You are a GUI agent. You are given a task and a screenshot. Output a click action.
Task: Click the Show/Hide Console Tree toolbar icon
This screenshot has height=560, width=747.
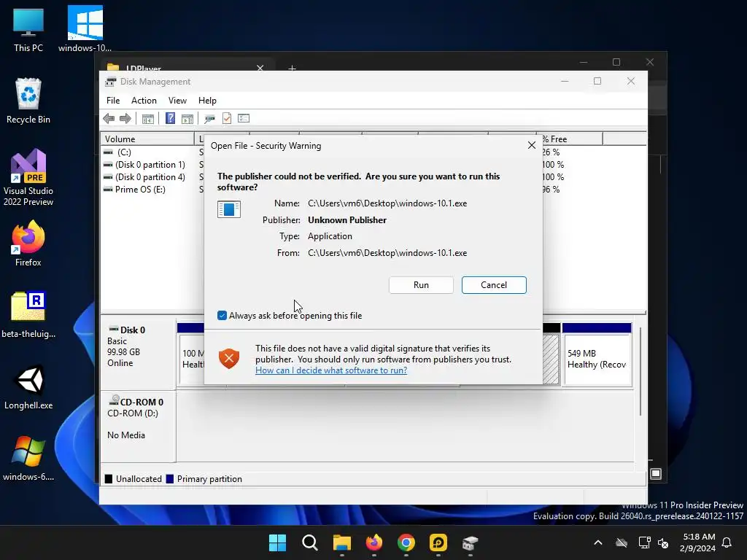(147, 119)
